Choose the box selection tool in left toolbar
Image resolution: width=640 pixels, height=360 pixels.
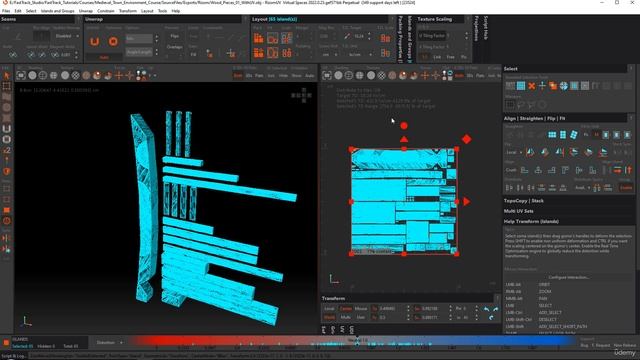click(x=7, y=86)
